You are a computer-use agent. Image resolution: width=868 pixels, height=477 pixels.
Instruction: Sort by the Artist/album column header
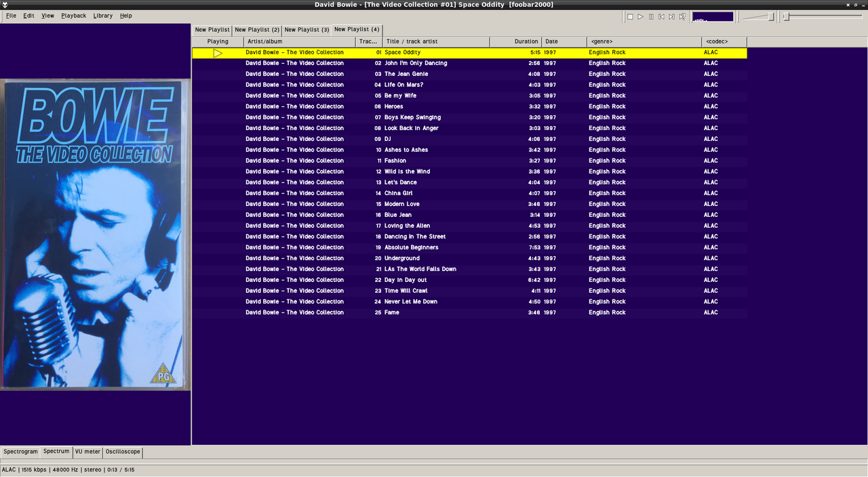299,41
